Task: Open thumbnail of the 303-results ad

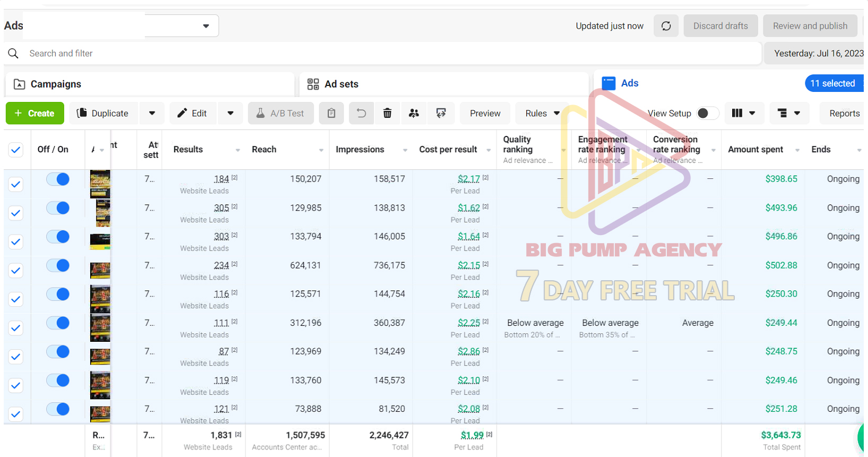Action: coord(100,242)
